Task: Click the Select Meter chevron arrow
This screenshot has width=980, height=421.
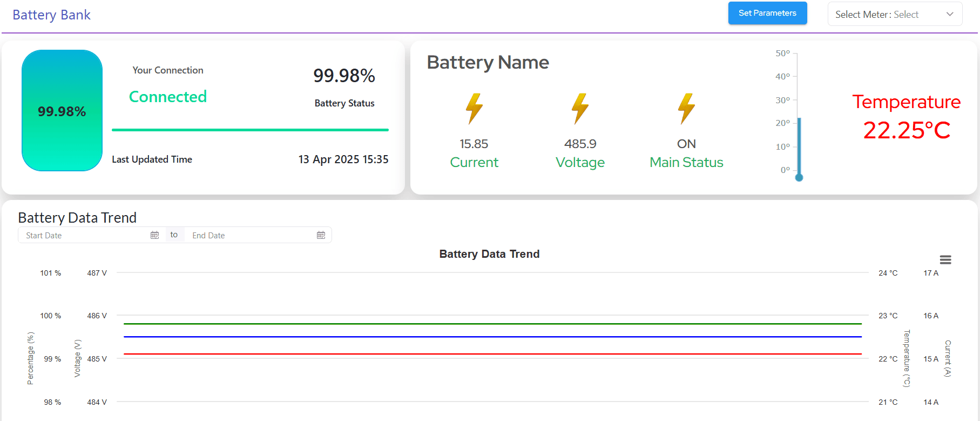Action: (x=950, y=14)
